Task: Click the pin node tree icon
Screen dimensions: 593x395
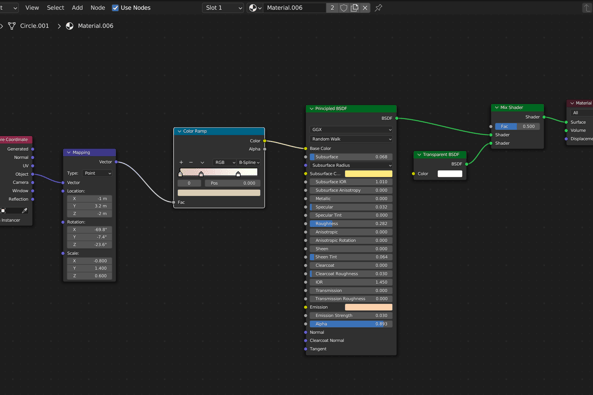Action: (x=378, y=8)
